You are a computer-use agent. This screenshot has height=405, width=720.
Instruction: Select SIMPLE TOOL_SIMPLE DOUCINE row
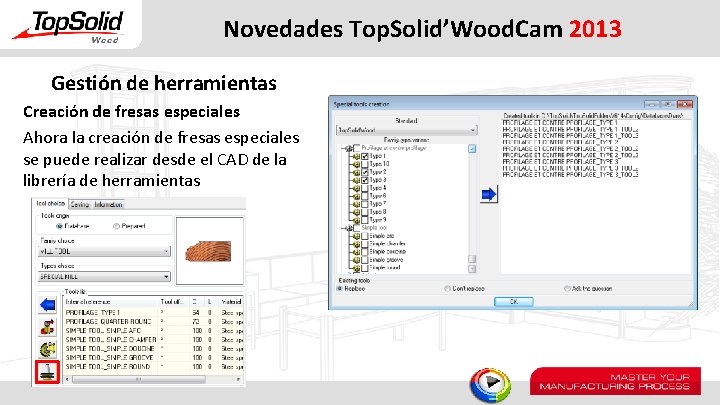point(153,349)
